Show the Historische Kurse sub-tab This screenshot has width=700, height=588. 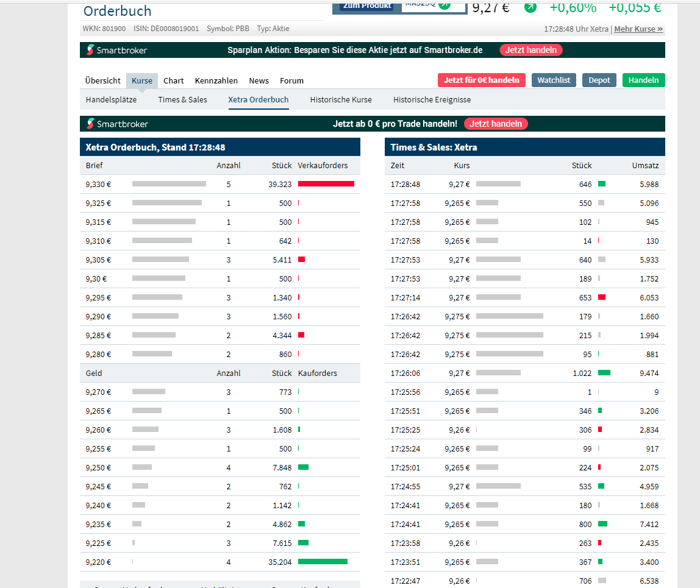tap(340, 99)
